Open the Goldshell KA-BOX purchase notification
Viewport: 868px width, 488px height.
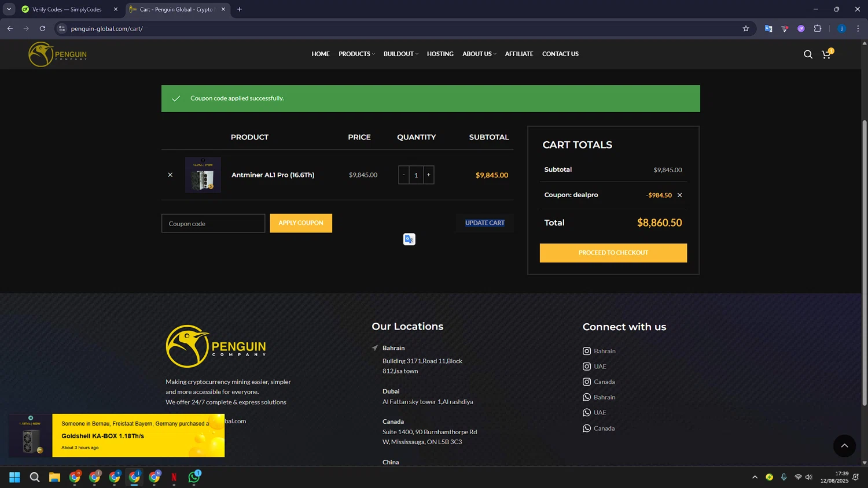[x=117, y=435]
